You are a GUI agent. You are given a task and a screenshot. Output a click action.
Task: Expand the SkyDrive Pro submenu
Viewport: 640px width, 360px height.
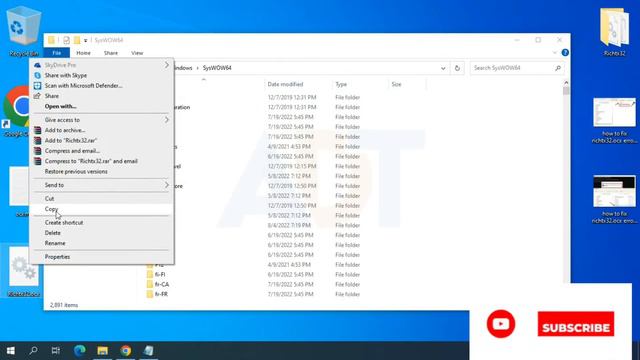(101, 65)
